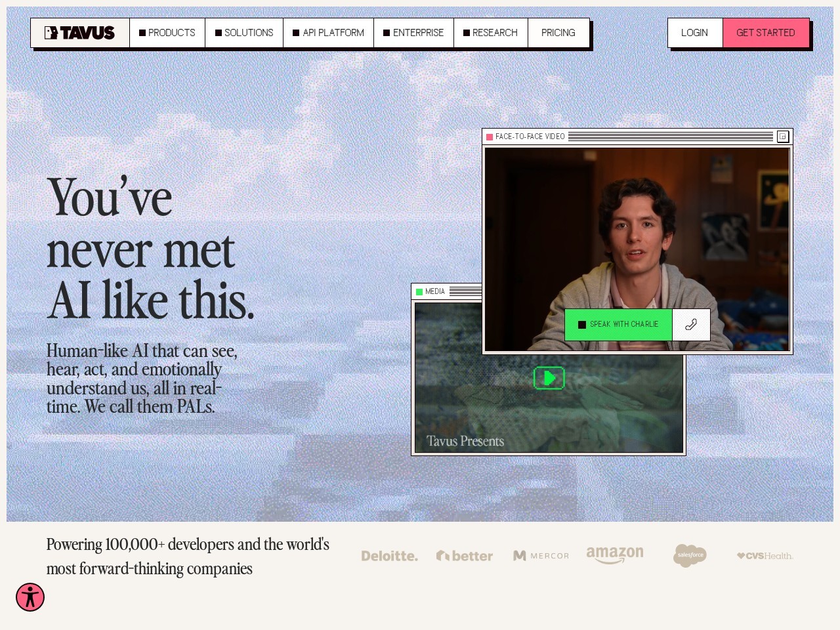840x630 pixels.
Task: Open the Products dropdown menu
Action: pos(167,33)
